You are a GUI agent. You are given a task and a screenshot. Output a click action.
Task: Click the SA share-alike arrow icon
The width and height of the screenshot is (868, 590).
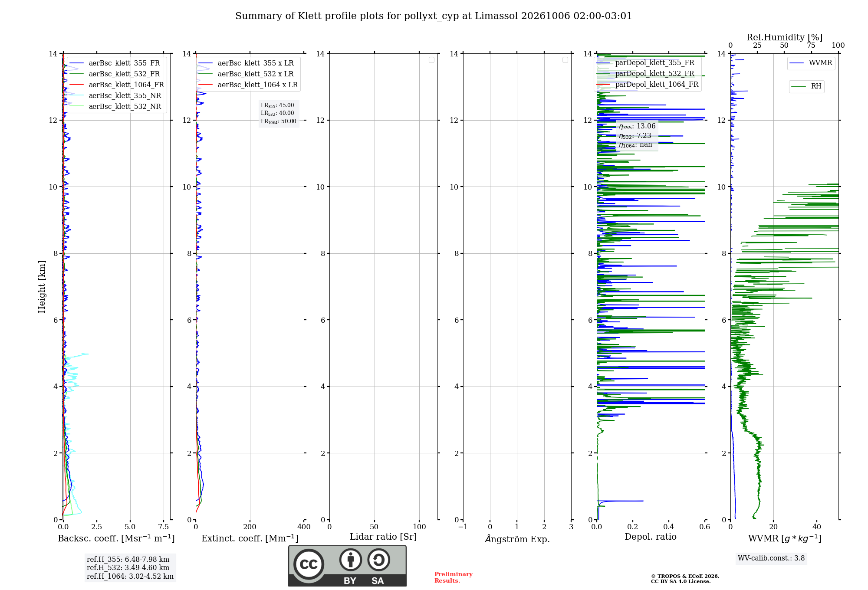[378, 560]
